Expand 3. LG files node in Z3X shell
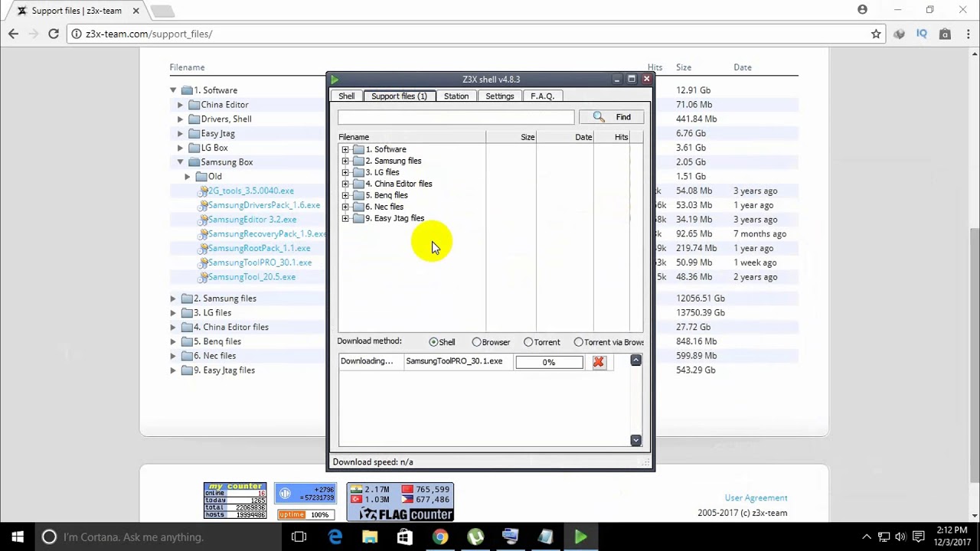 point(345,172)
